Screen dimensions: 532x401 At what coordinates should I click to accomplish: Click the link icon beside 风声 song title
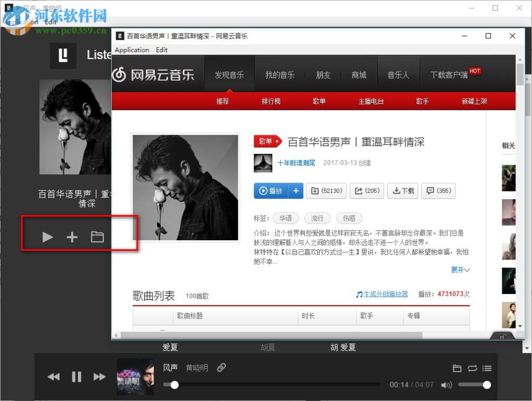pos(221,367)
